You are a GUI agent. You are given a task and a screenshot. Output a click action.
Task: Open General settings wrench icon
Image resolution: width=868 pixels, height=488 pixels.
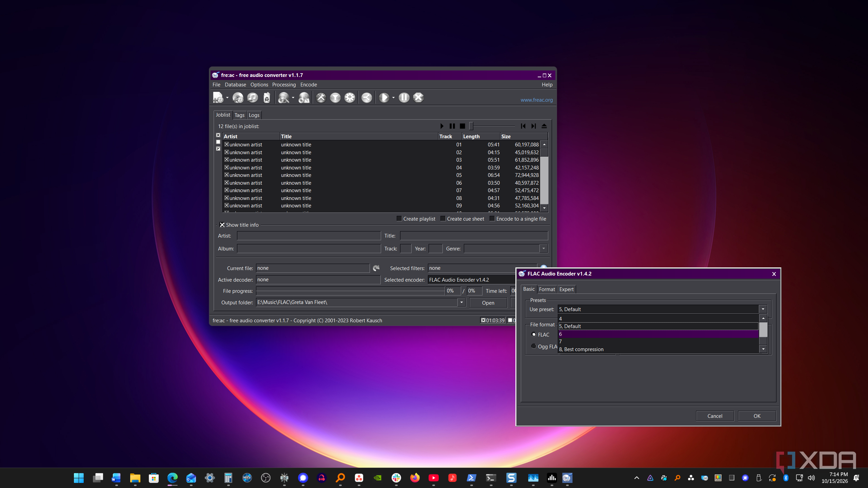(x=321, y=98)
